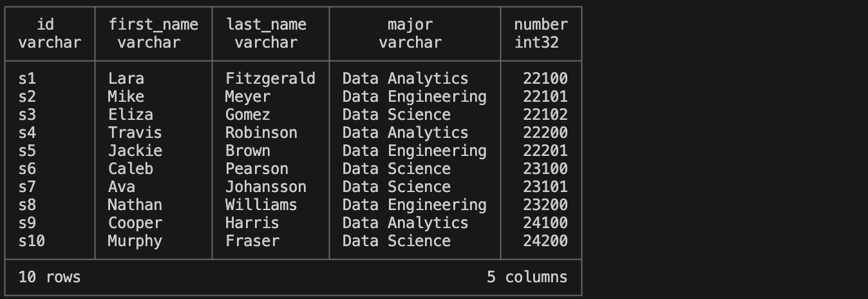Select the number 24200
The height and width of the screenshot is (299, 868).
[x=545, y=241]
